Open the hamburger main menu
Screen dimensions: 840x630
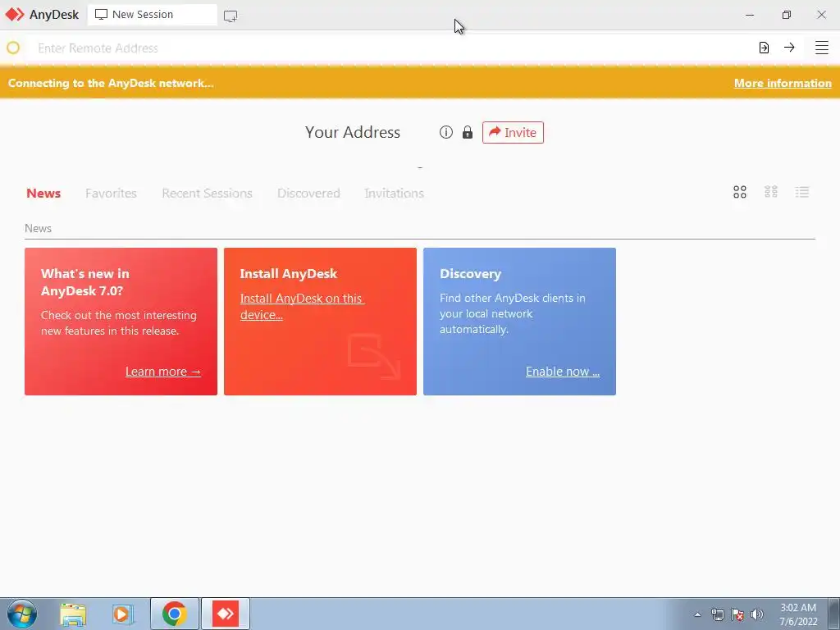click(822, 48)
